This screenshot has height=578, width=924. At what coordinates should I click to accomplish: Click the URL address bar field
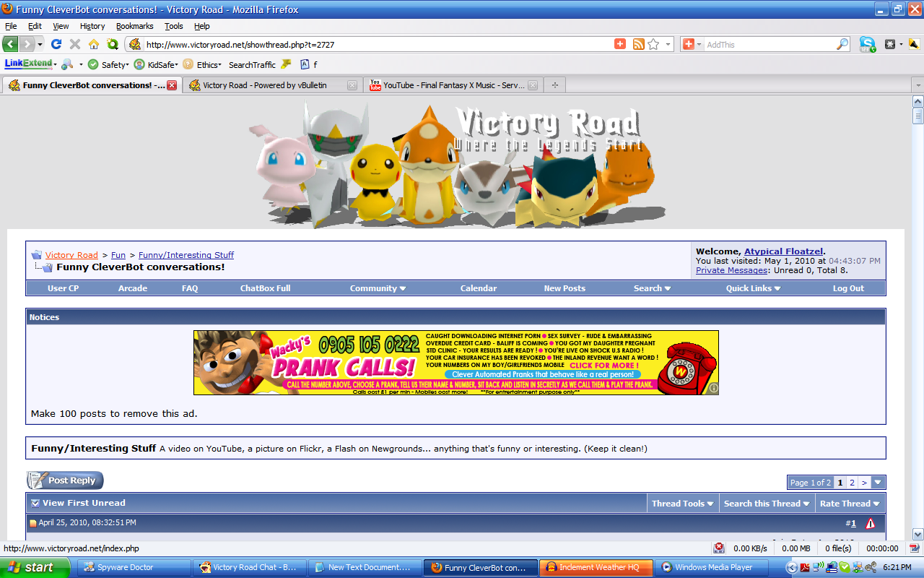pos(375,44)
